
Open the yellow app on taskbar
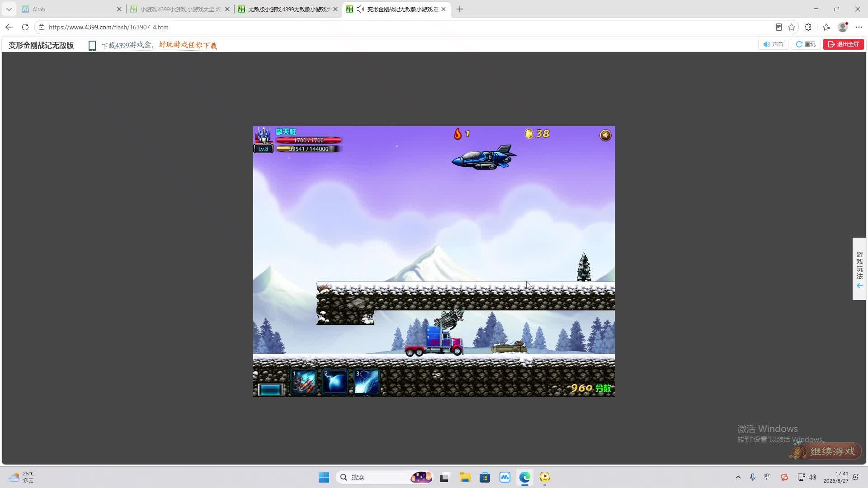(x=545, y=477)
